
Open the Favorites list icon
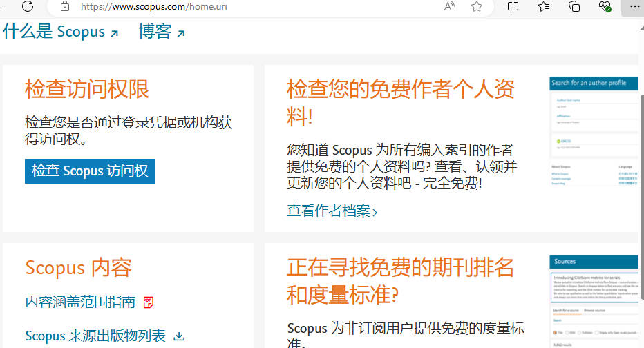544,6
